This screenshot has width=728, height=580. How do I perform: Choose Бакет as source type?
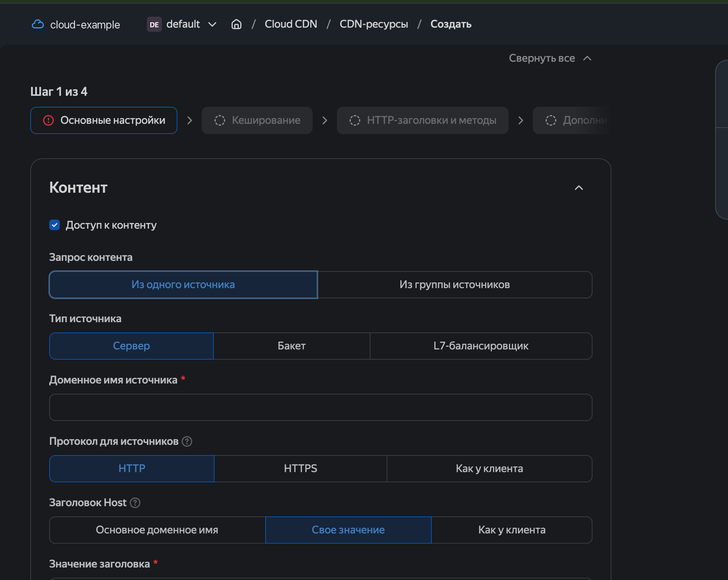point(292,346)
